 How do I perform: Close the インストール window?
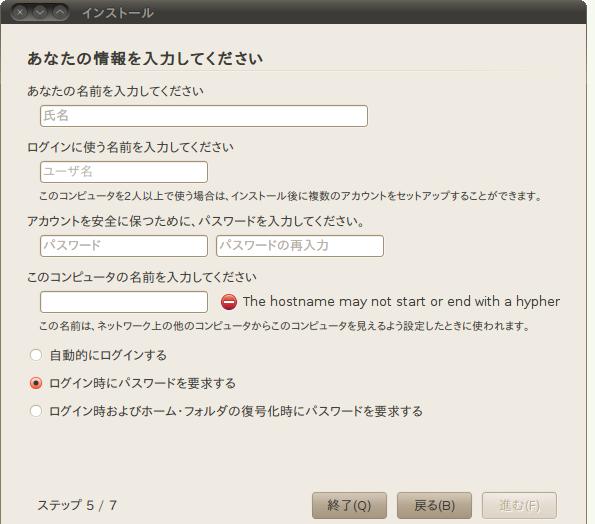pyautogui.click(x=20, y=12)
